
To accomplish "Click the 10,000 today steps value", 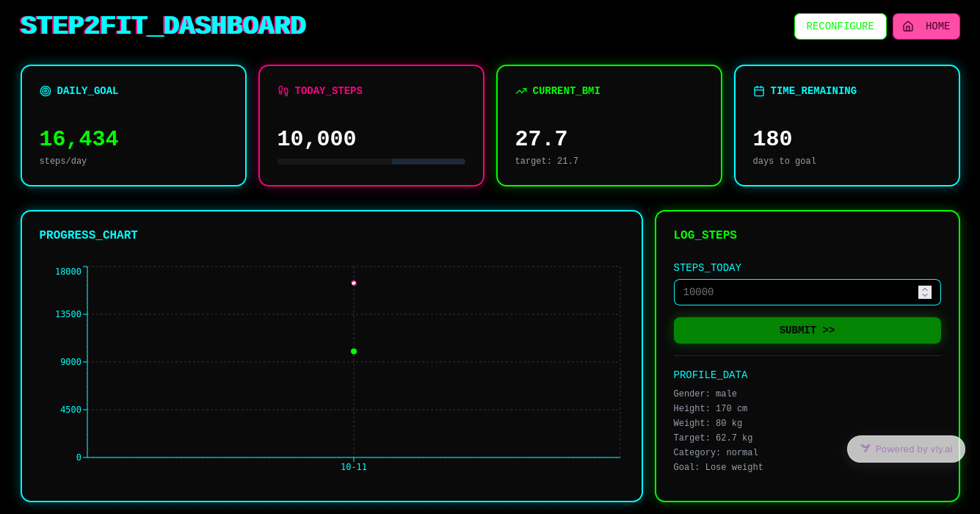I will point(316,139).
